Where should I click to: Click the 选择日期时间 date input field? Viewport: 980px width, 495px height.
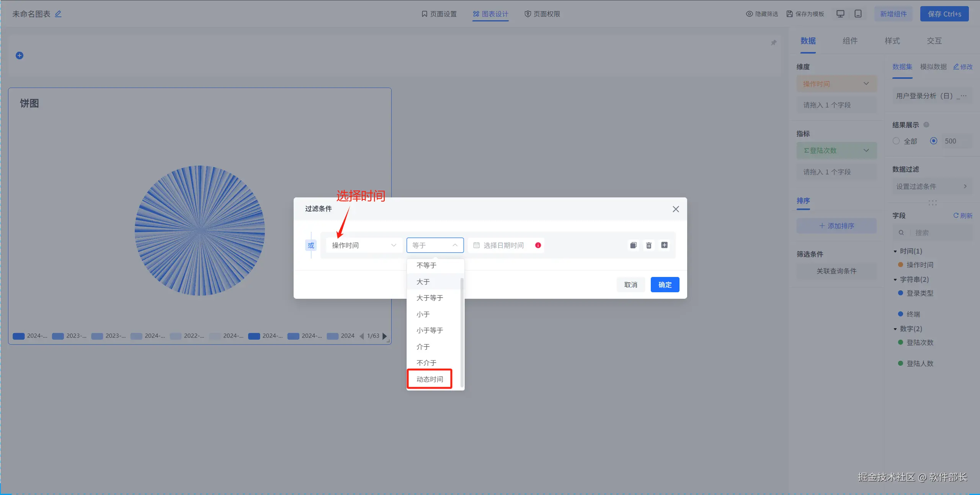tap(503, 245)
